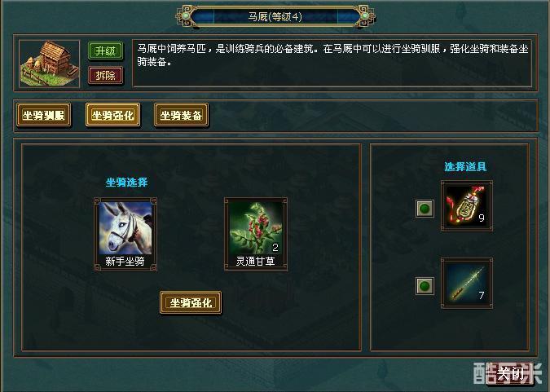
Task: Toggle green radio beside the charm item
Action: (x=425, y=209)
